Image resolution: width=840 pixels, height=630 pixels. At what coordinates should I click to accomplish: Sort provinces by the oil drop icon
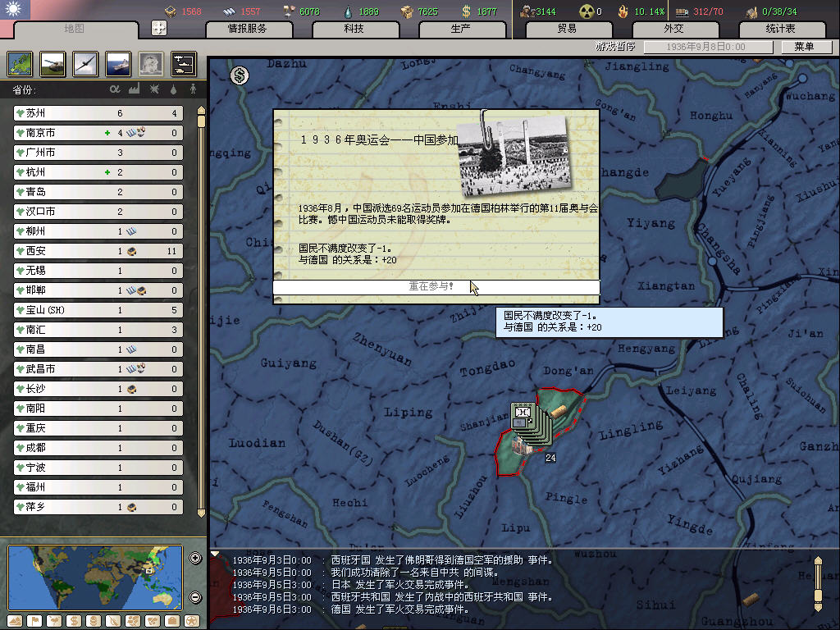click(173, 89)
